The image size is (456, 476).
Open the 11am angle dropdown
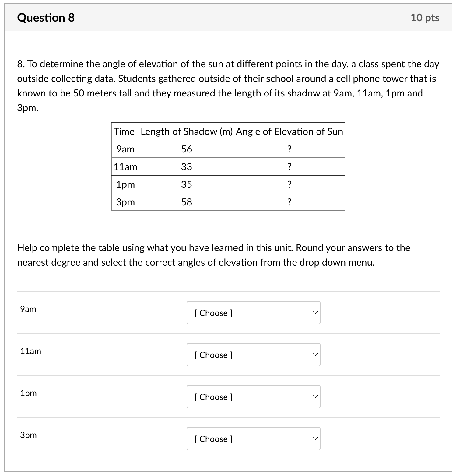click(253, 355)
